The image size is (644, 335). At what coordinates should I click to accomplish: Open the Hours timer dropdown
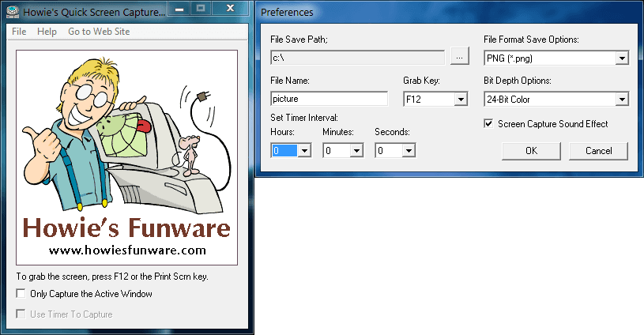304,151
